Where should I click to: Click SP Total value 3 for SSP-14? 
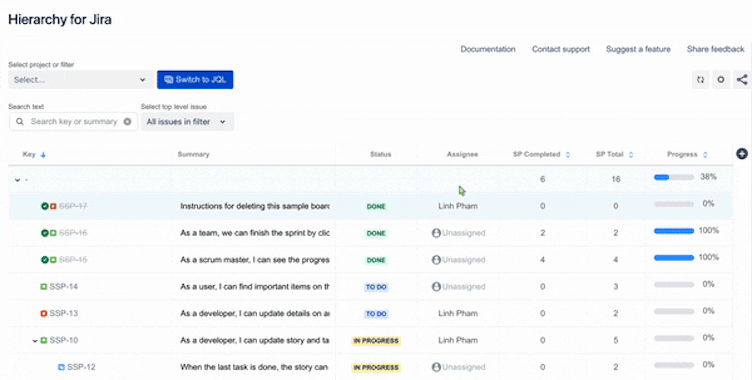point(616,287)
